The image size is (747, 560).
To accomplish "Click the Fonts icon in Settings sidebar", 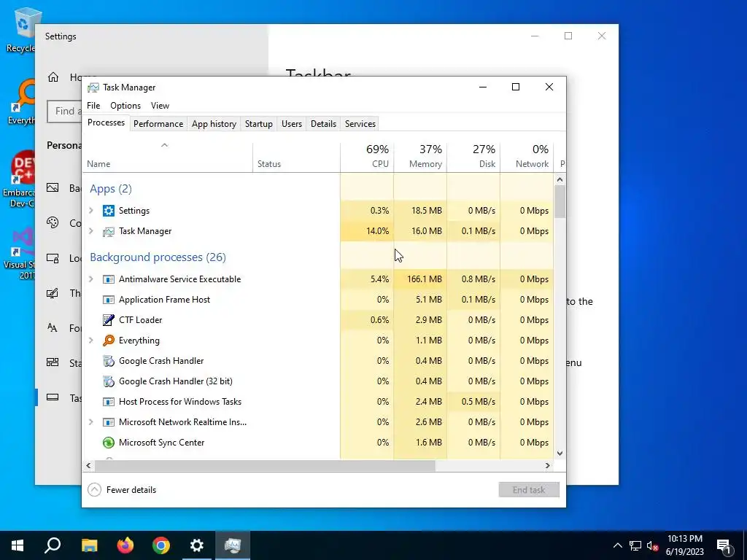I will click(53, 327).
